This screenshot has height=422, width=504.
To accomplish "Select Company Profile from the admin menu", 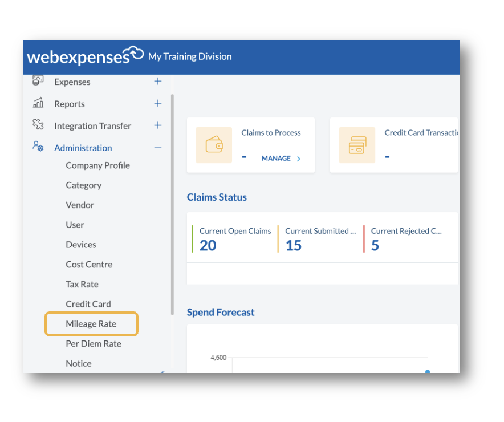I will point(97,165).
